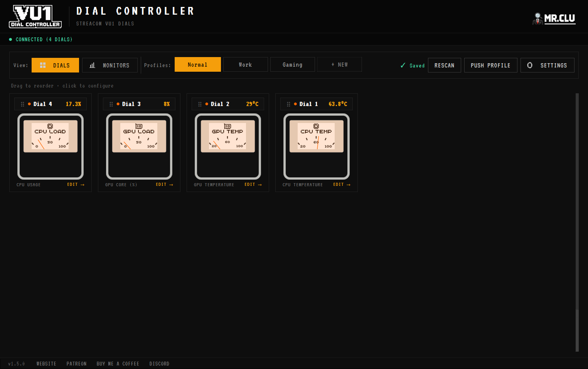
Task: Click the orange status dot on Dial 1
Action: tap(295, 104)
